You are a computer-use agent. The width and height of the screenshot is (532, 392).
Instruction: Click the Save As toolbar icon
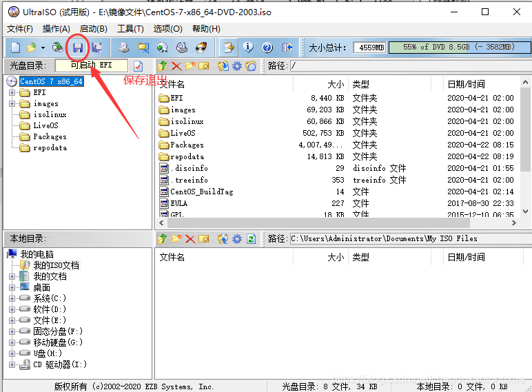(96, 48)
